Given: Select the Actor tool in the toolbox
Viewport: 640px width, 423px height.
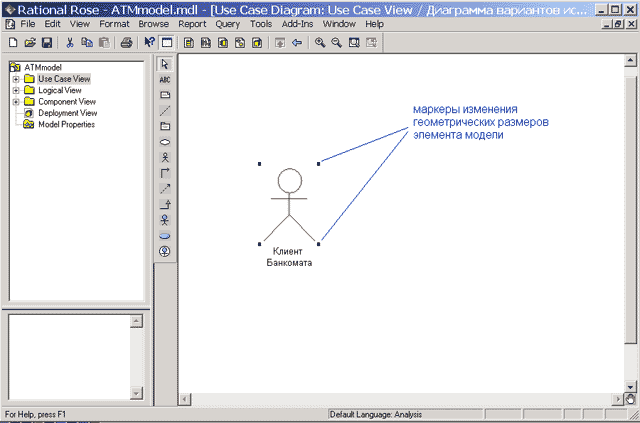Looking at the screenshot, I should (x=165, y=157).
